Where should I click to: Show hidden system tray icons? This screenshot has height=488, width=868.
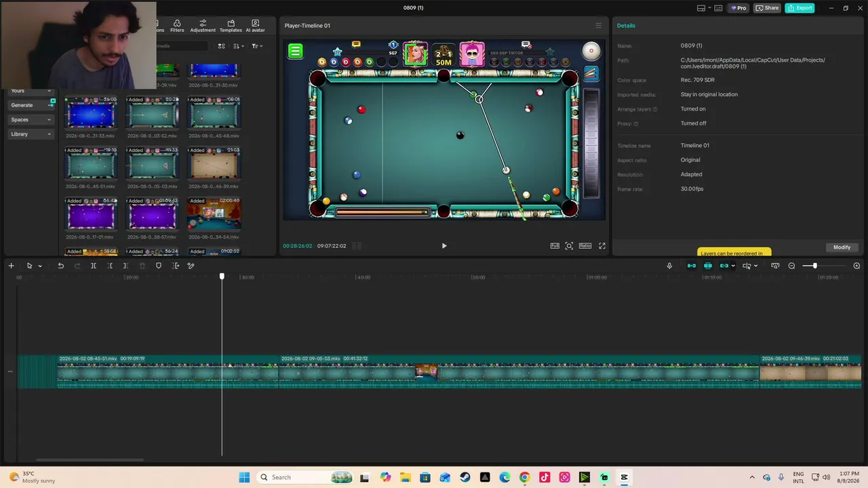pos(751,477)
